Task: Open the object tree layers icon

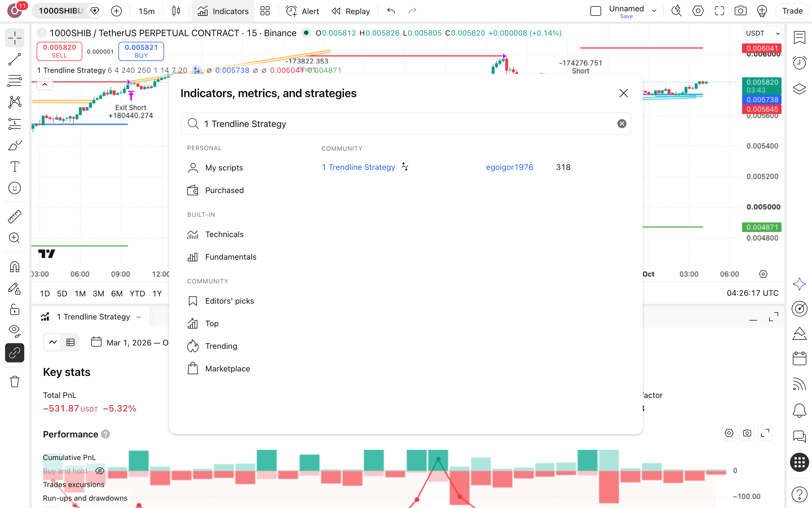Action: pos(799,89)
